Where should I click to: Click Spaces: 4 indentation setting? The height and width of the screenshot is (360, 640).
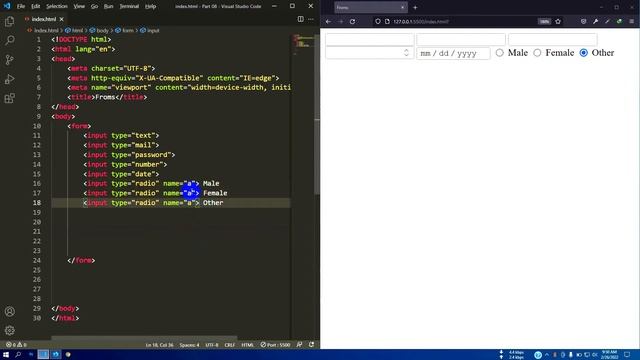click(189, 345)
